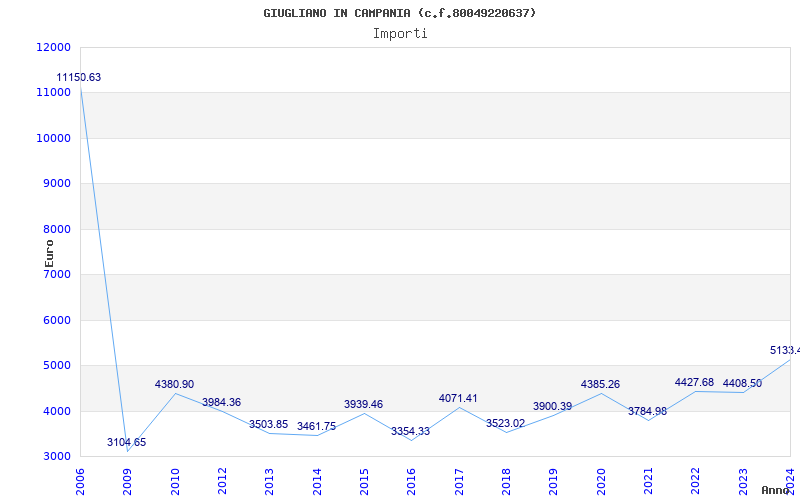Click the Anno axis label
The image size is (800, 500).
click(x=775, y=490)
